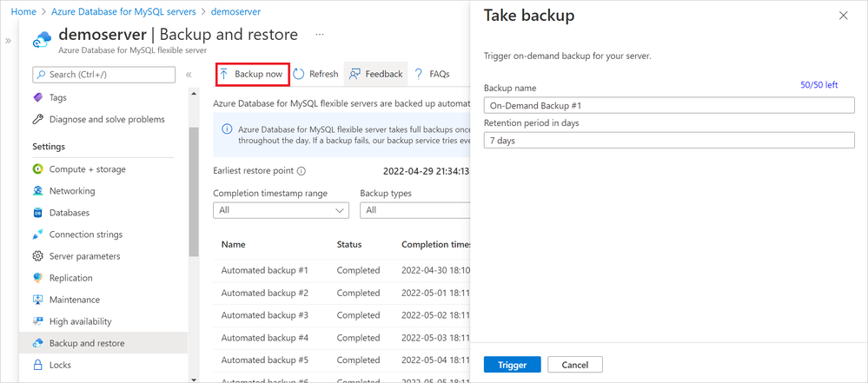This screenshot has width=868, height=383.
Task: Open the Completion timestamp range dropdown
Action: 281,210
